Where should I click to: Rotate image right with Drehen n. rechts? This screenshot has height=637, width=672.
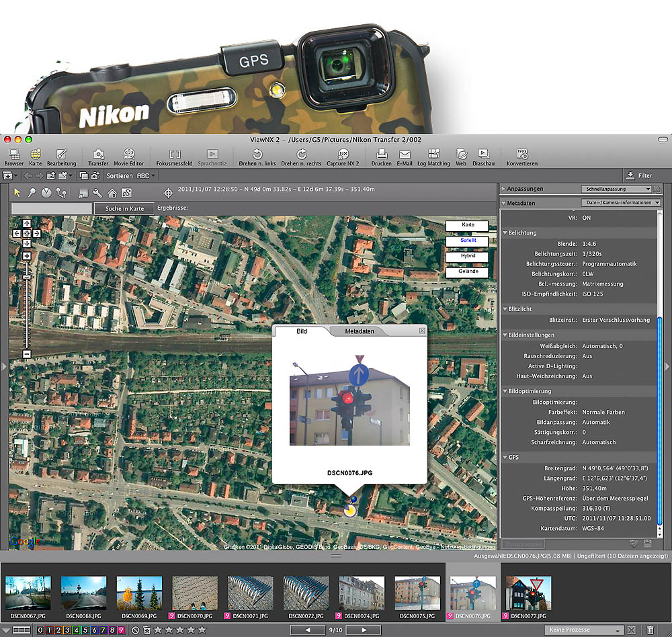(301, 157)
